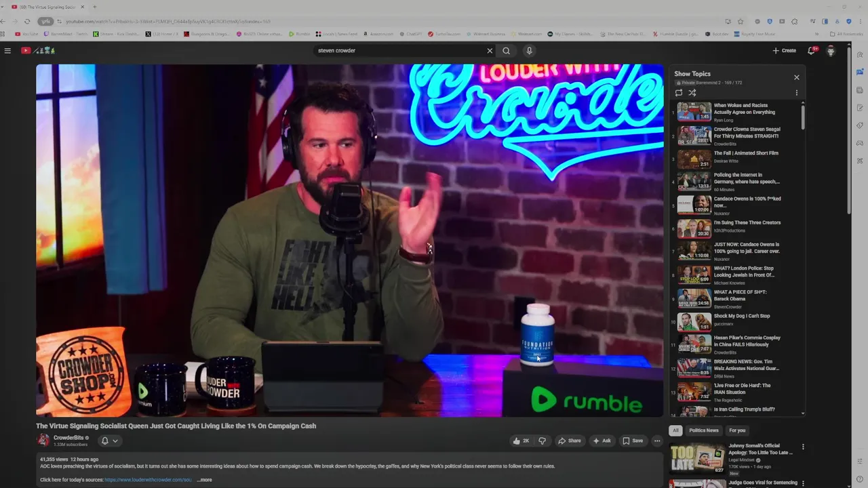
Task: Select 'Hasan Piker's Commie Cosplay' video
Action: pos(736,344)
